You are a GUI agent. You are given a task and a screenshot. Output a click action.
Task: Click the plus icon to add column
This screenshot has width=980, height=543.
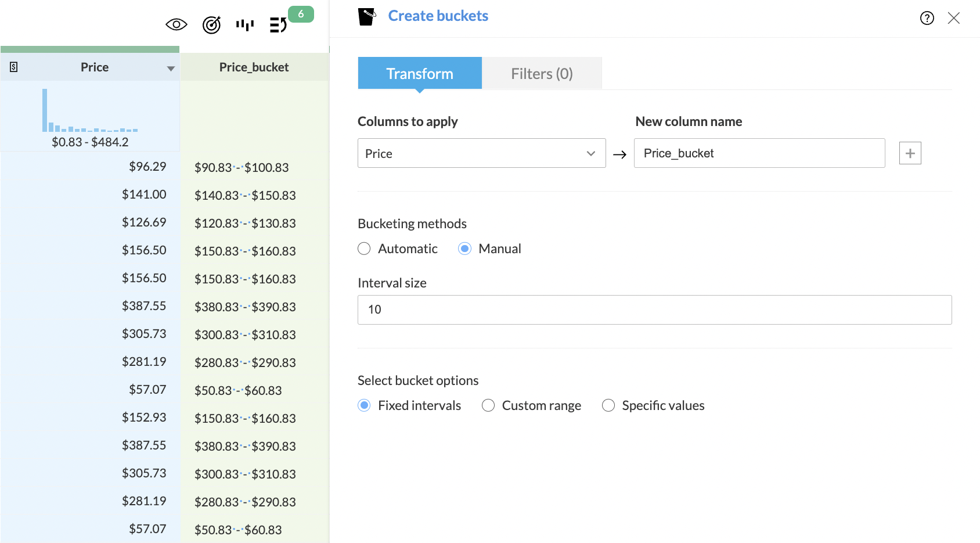[x=910, y=153]
